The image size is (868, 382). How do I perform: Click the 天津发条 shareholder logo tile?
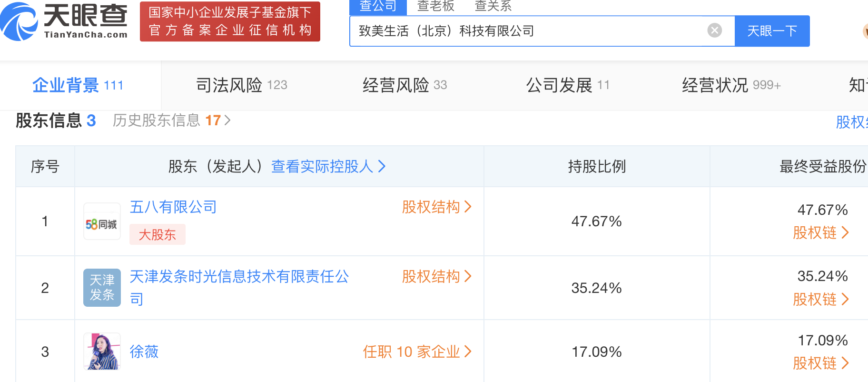(x=102, y=288)
